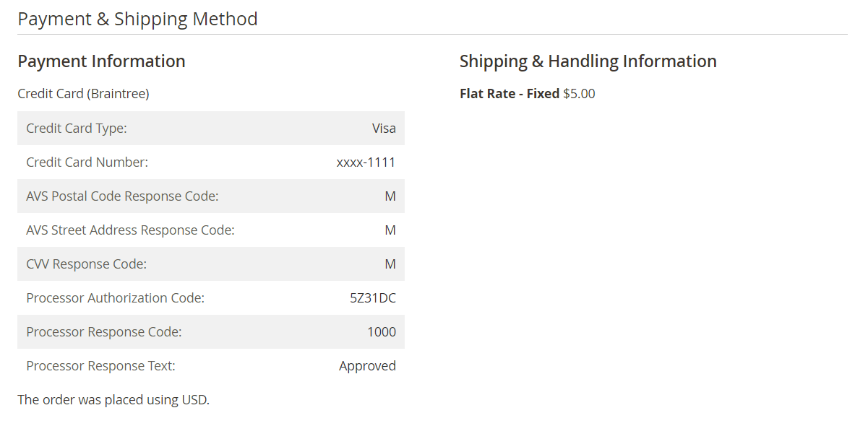Select the Payment Information section title
The height and width of the screenshot is (426, 868).
[101, 61]
